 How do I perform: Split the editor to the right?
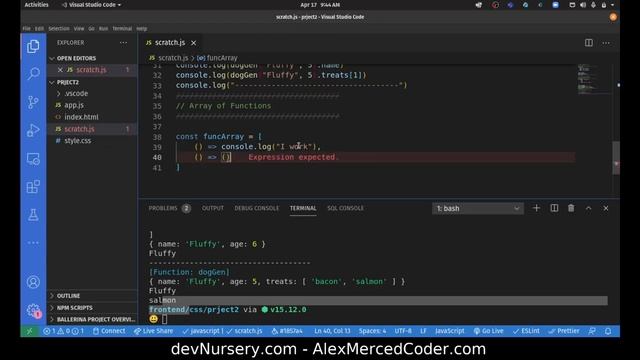pos(589,42)
